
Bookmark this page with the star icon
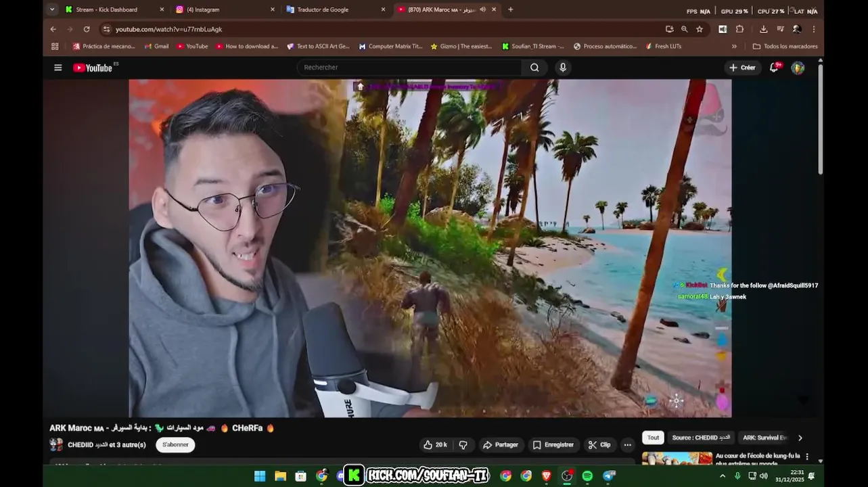(700, 29)
